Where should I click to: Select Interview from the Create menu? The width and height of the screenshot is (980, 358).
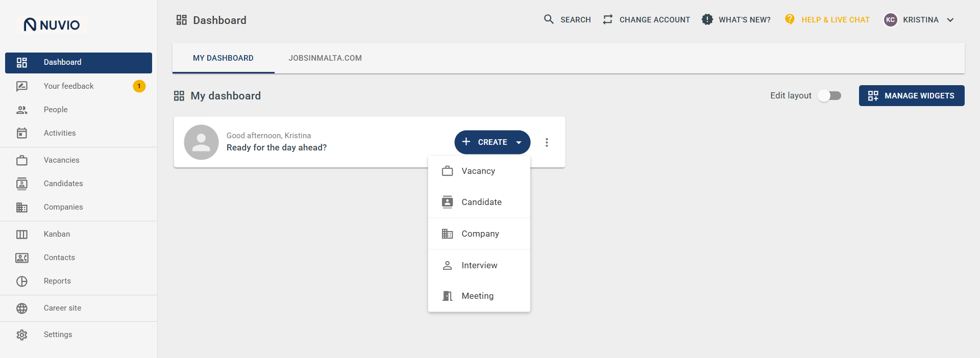point(479,265)
